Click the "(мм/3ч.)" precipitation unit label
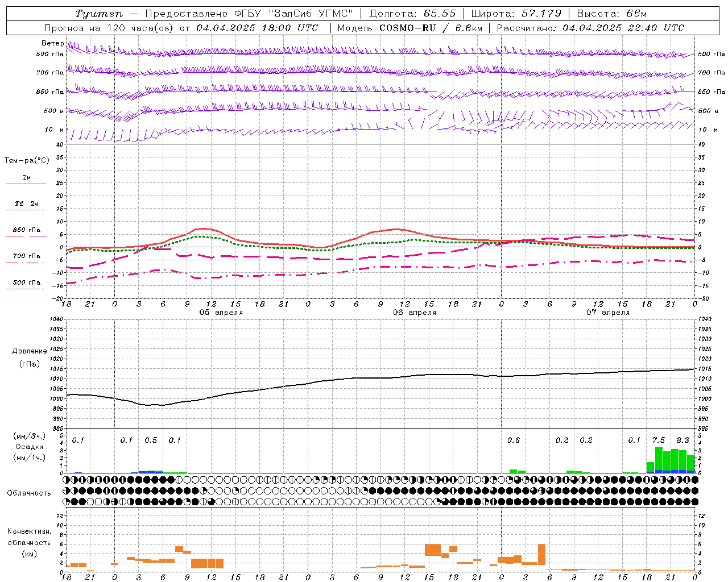The image size is (728, 582). tap(30, 436)
